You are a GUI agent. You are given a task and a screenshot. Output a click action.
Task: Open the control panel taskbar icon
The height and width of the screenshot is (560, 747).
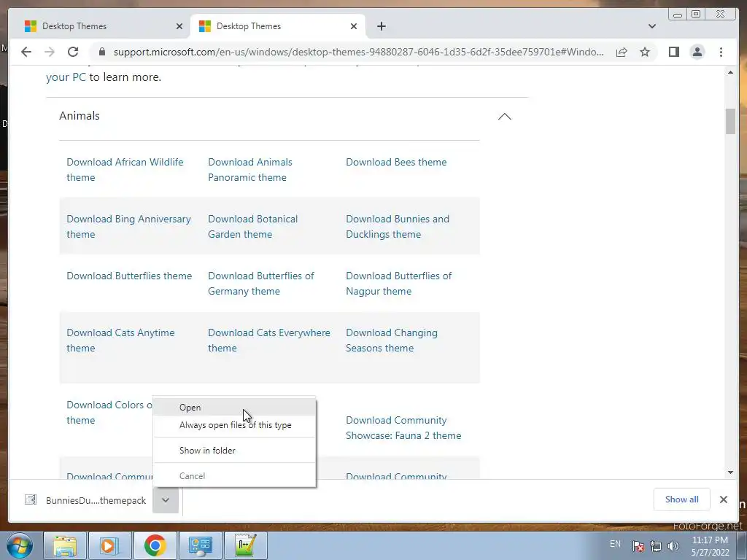click(200, 545)
